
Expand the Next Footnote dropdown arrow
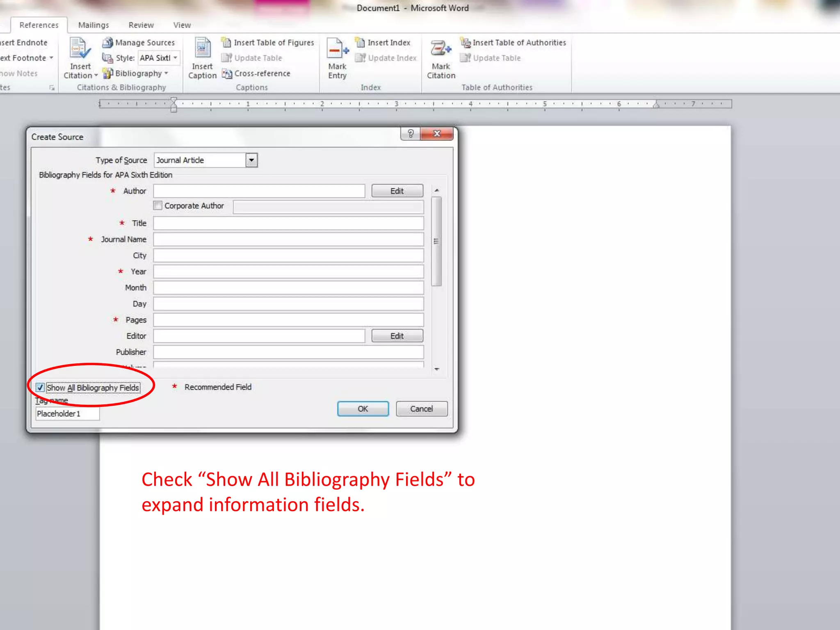[x=51, y=58]
